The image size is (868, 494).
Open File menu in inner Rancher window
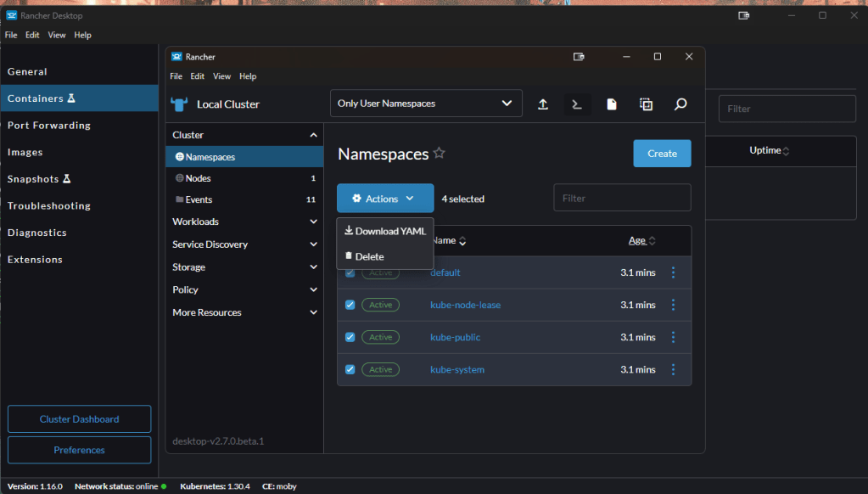pyautogui.click(x=176, y=76)
